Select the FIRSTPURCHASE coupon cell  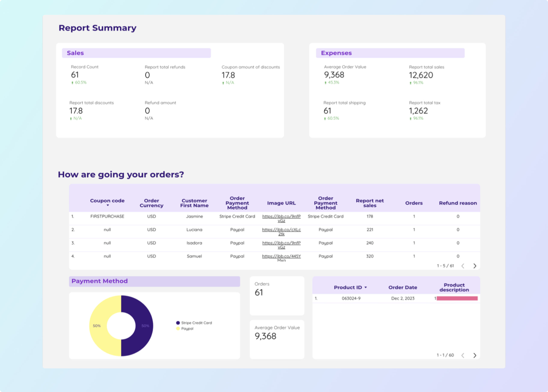click(x=107, y=216)
